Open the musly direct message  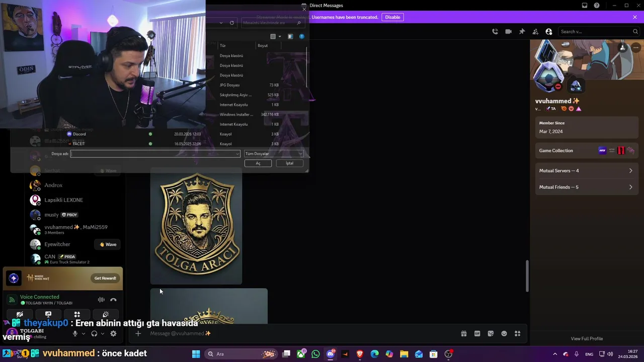coord(75,215)
